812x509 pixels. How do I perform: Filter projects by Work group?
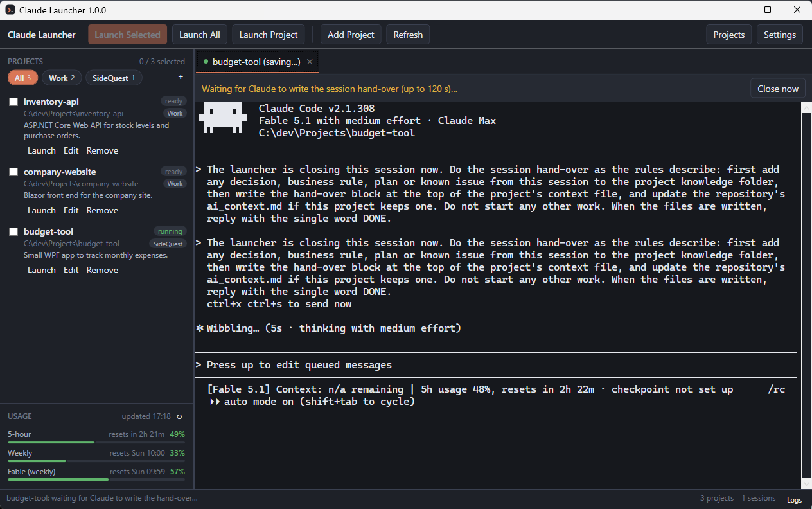coord(62,78)
